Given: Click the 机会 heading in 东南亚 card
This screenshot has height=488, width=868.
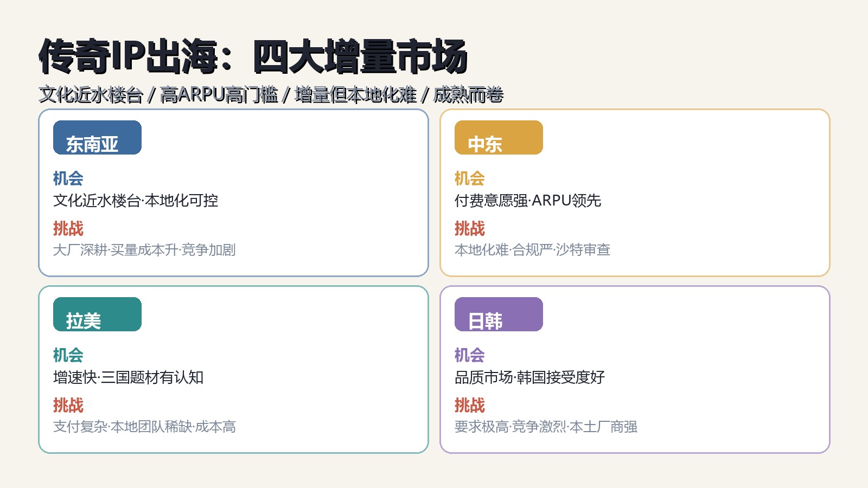Looking at the screenshot, I should [x=68, y=178].
